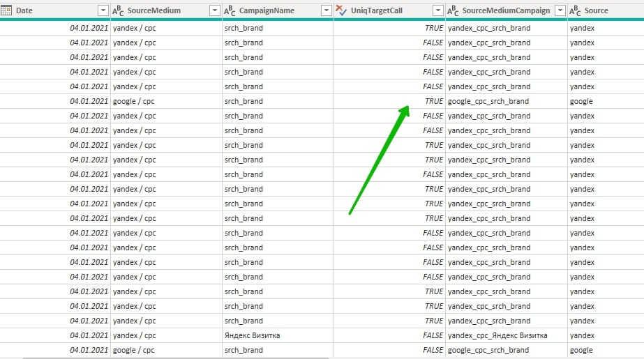
Task: Expand the CampaignName column filter dropdown
Action: 327,10
